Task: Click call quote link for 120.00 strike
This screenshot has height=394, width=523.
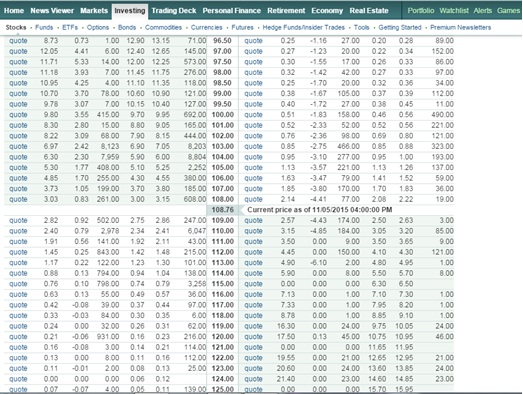Action: click(x=18, y=337)
